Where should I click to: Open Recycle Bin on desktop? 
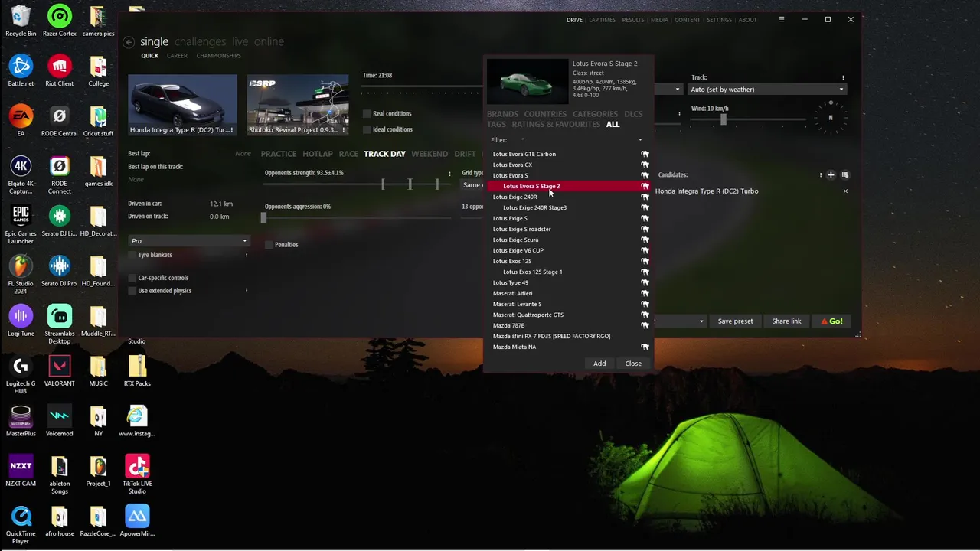[21, 21]
